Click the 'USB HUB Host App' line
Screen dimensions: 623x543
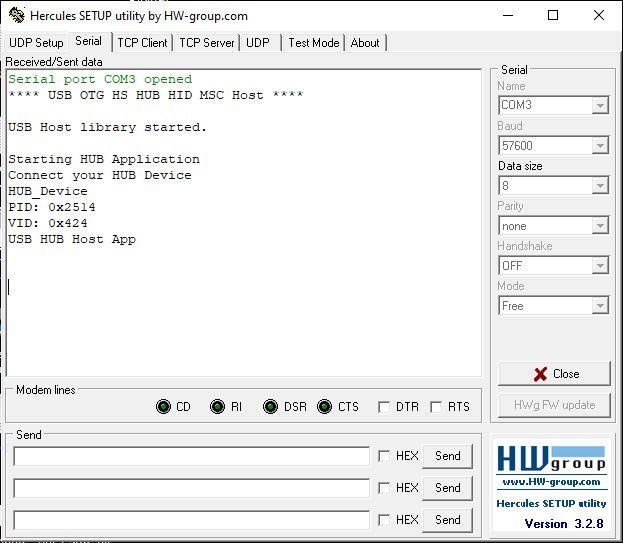[72, 239]
